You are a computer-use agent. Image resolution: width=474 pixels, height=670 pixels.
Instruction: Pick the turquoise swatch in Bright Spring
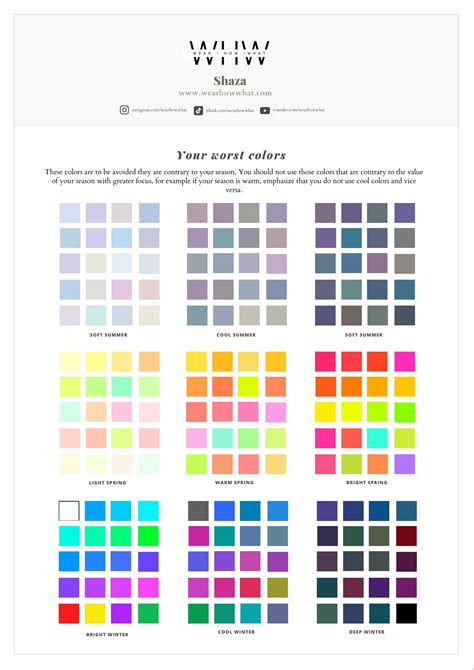coord(377,438)
